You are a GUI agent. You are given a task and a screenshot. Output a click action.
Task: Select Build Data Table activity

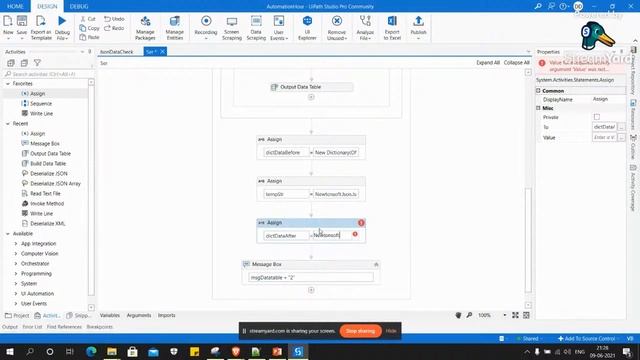[48, 164]
